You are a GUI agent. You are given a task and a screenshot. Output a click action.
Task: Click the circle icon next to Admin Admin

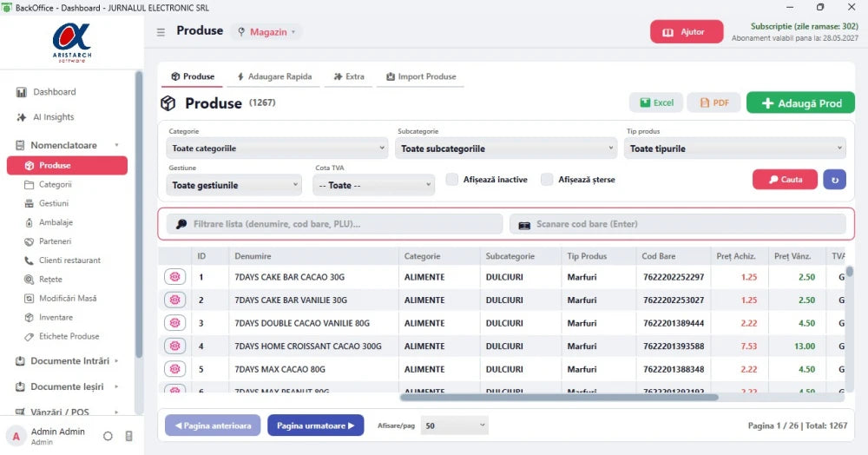pyautogui.click(x=108, y=436)
